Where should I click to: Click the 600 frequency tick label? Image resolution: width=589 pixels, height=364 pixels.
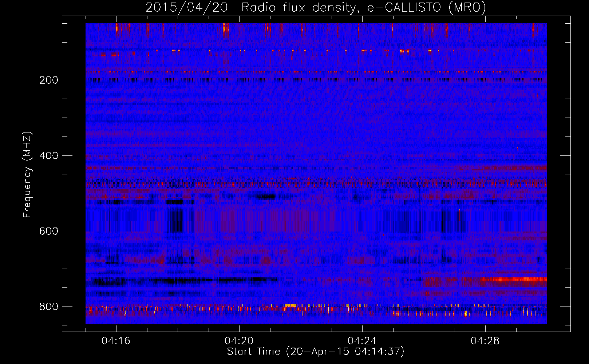[x=49, y=231]
